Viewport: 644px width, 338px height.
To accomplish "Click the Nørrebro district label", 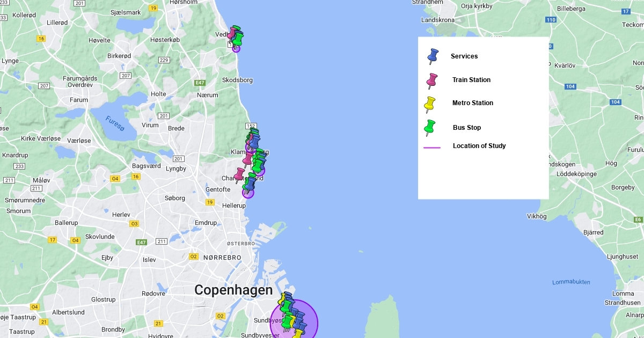I will click(x=222, y=258).
